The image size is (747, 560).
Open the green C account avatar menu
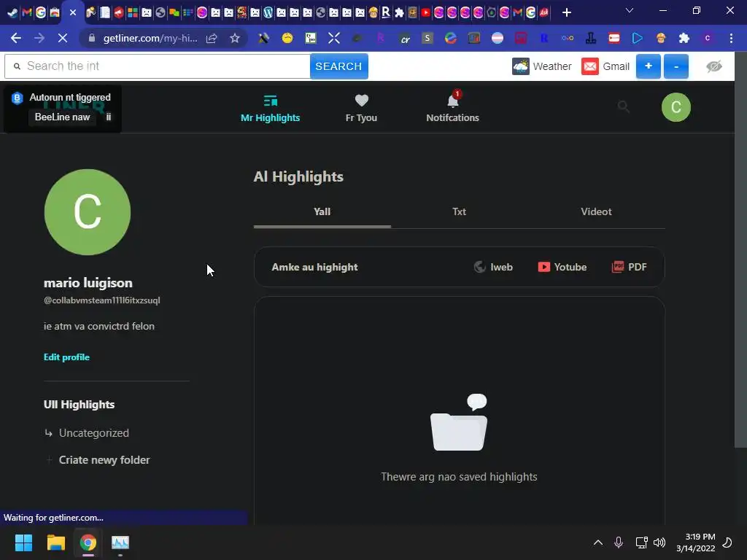point(676,107)
